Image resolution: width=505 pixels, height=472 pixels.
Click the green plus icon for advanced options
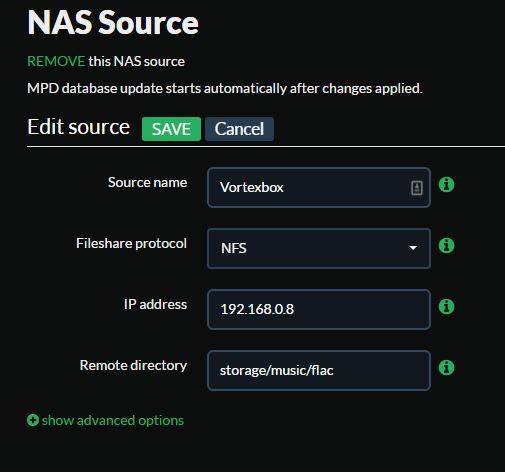tap(33, 420)
